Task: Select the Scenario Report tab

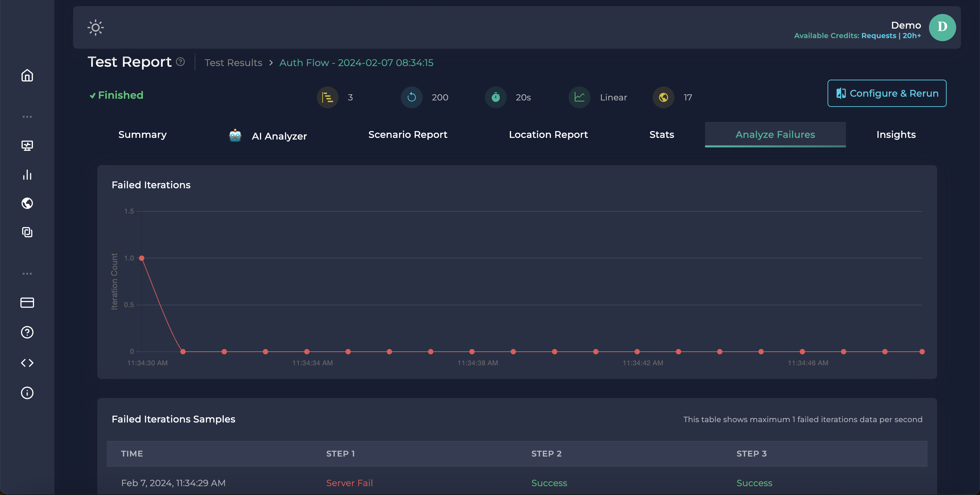Action: [407, 135]
